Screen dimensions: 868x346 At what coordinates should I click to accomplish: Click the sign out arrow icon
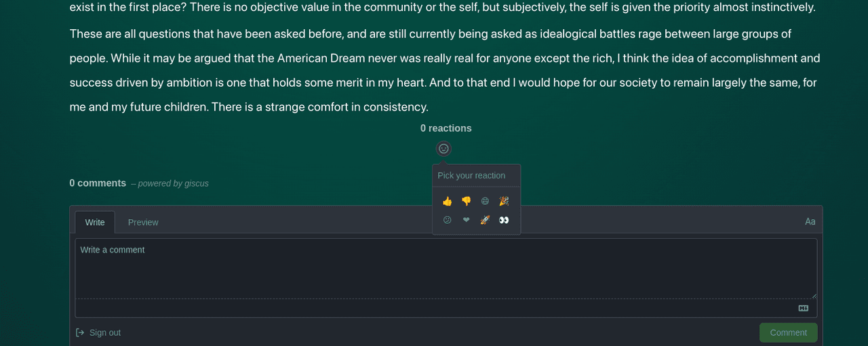(80, 332)
